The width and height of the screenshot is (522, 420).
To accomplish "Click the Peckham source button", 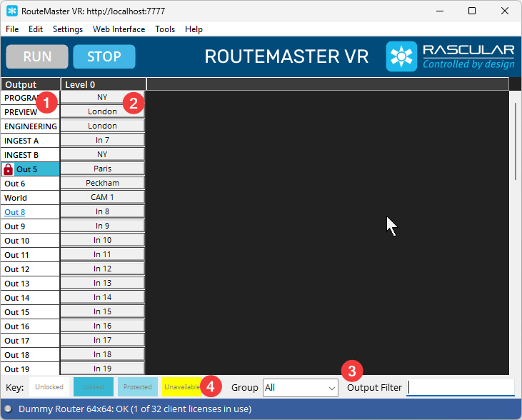I will coord(102,183).
